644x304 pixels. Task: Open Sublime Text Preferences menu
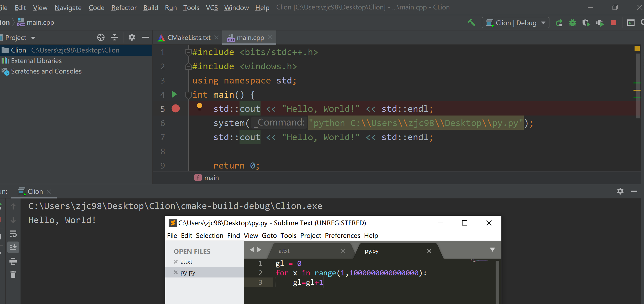[342, 235]
